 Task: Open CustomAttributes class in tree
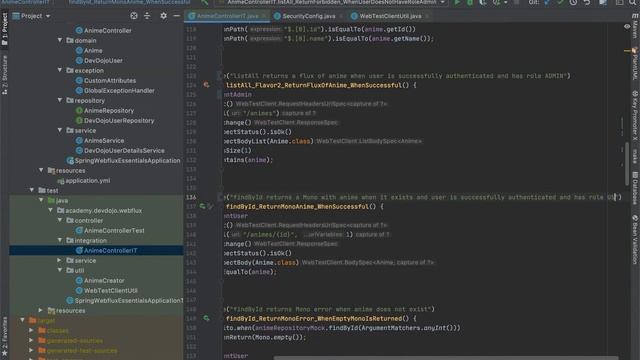click(x=106, y=80)
